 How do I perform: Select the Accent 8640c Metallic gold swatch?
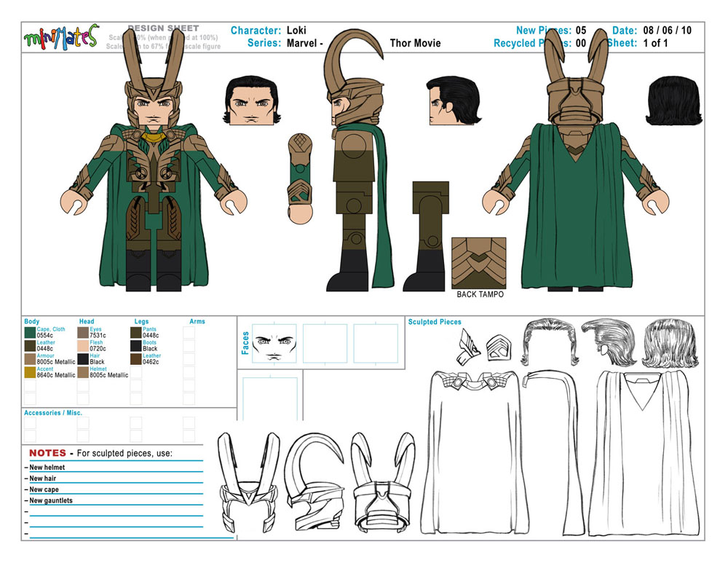pyautogui.click(x=30, y=372)
